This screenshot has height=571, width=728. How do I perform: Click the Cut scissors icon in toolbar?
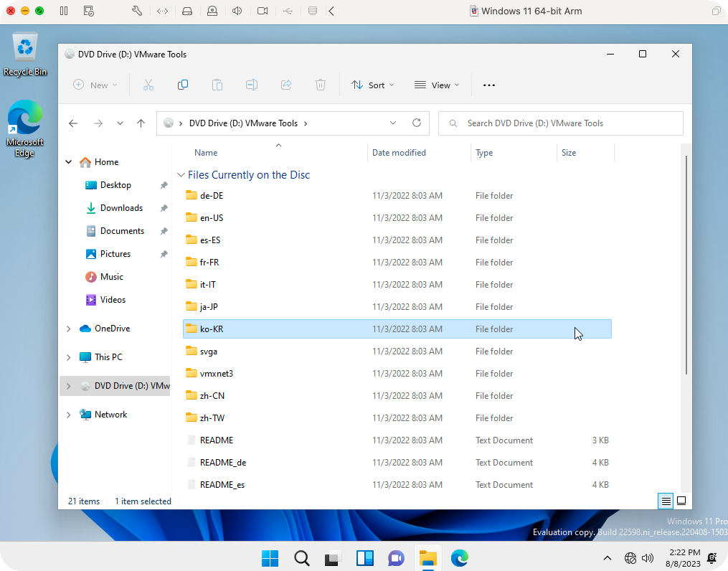(x=148, y=85)
